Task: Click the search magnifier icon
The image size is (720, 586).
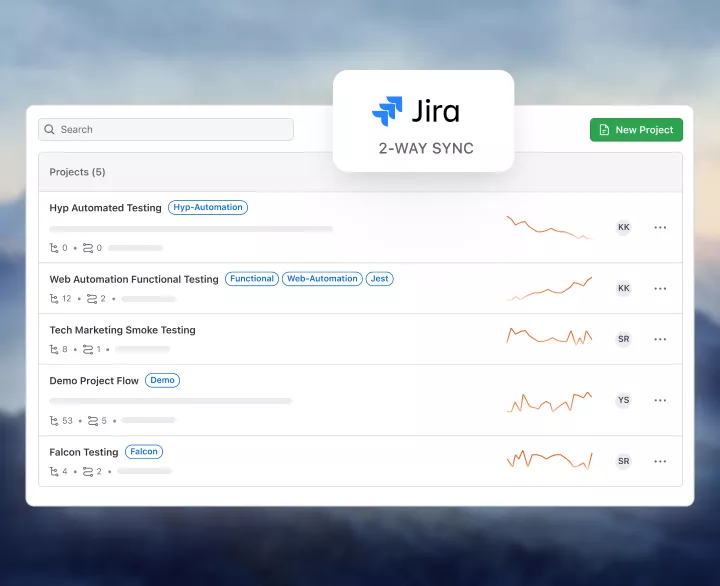Action: pos(49,130)
